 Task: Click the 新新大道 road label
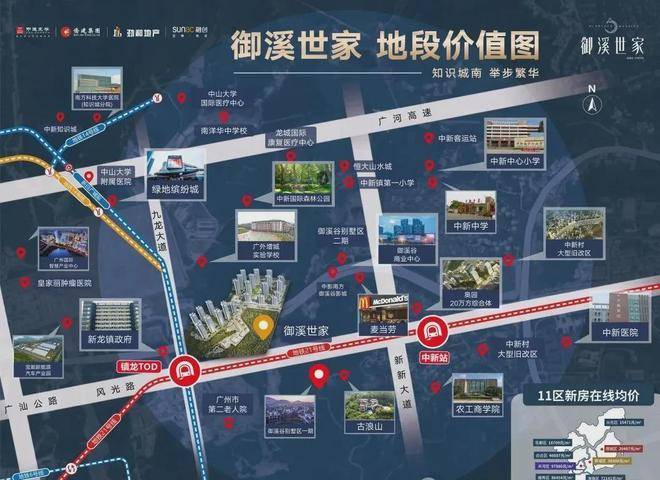click(402, 382)
